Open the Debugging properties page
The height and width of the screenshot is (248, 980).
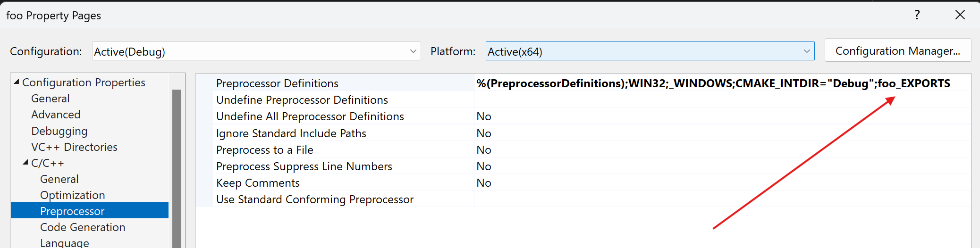(x=59, y=131)
